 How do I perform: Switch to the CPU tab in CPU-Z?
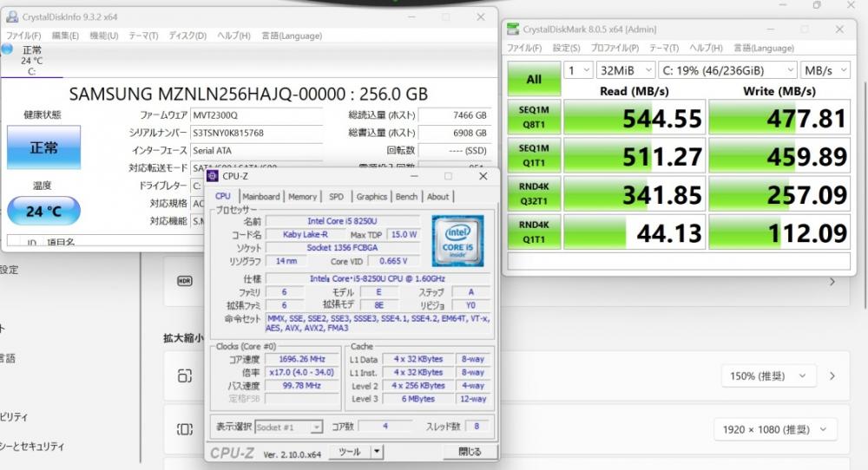[x=222, y=196]
